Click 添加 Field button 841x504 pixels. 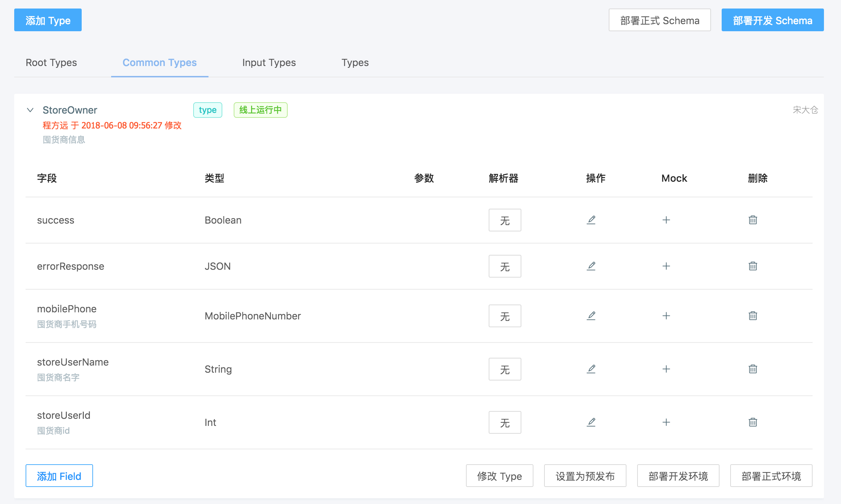[x=59, y=476]
